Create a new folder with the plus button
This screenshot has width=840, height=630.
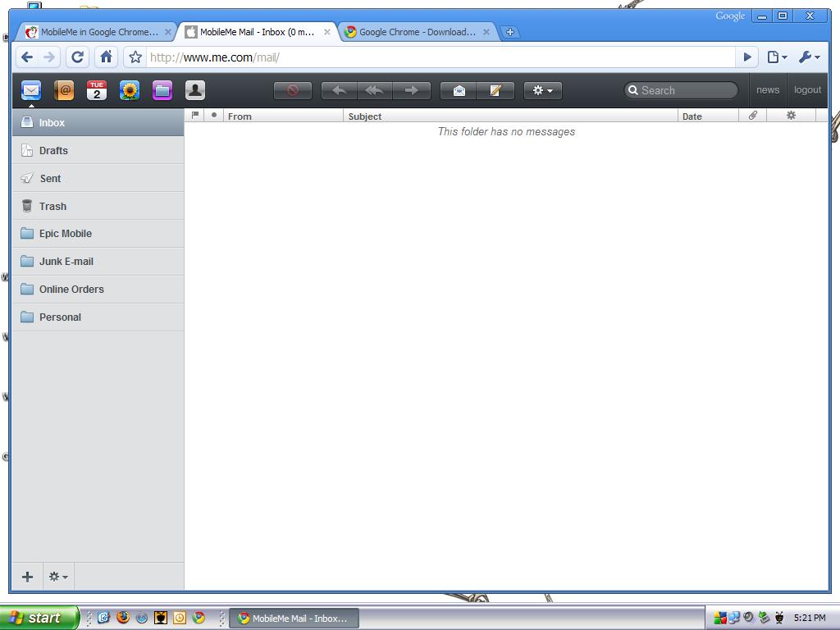tap(27, 576)
